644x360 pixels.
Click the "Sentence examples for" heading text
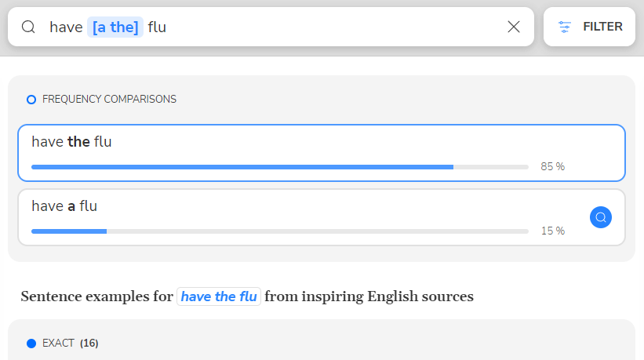tap(96, 296)
